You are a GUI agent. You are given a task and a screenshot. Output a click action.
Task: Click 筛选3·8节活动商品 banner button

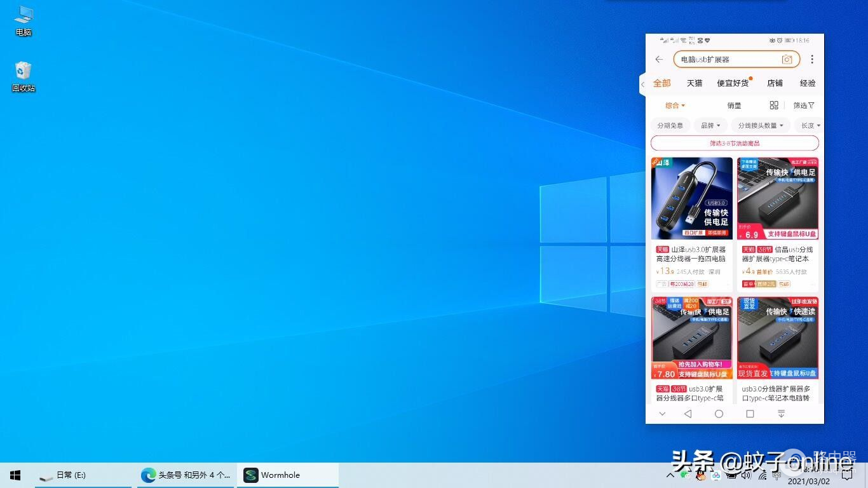tap(735, 143)
